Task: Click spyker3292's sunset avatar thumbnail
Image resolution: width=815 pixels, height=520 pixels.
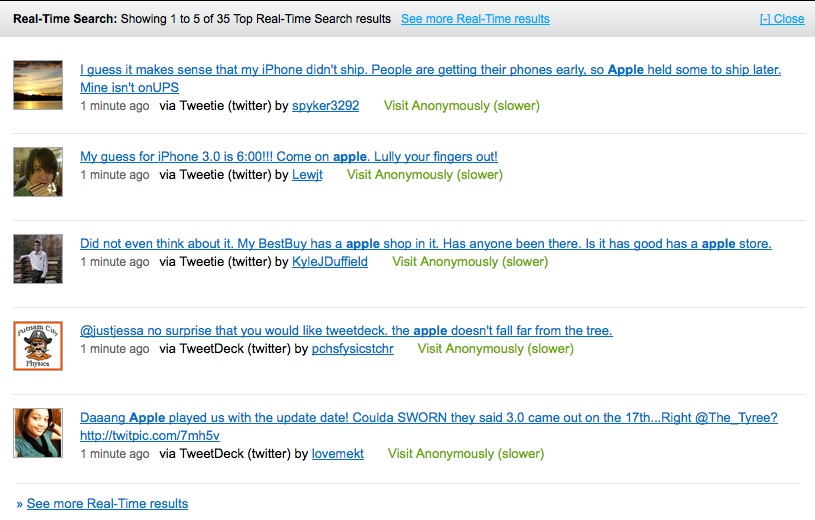Action: pyautogui.click(x=38, y=85)
